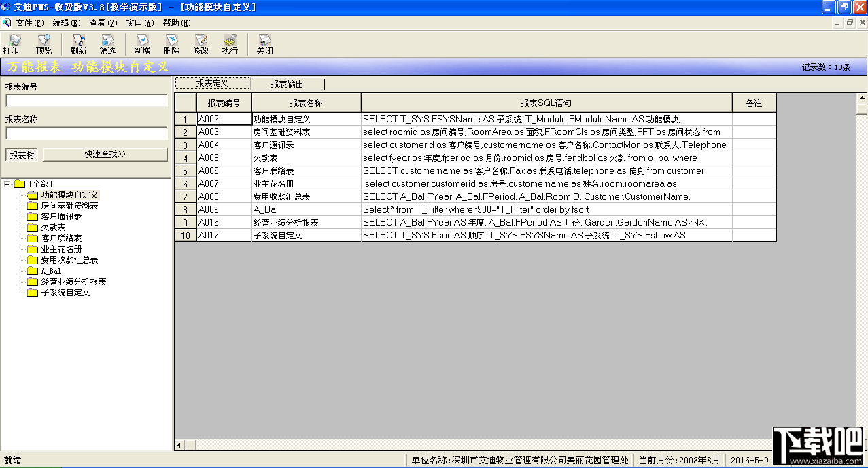Screen dimensions: 868x468
Task: Focus the 报表名称 input field
Action: pyautogui.click(x=86, y=133)
